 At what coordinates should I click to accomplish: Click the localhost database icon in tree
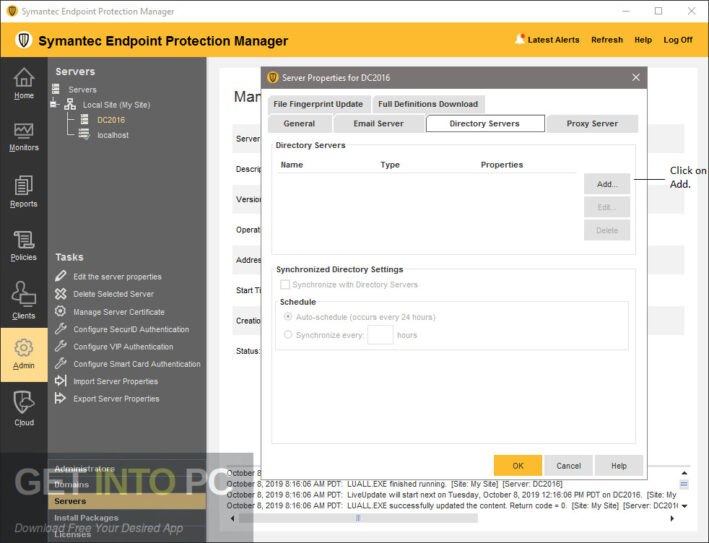(84, 134)
